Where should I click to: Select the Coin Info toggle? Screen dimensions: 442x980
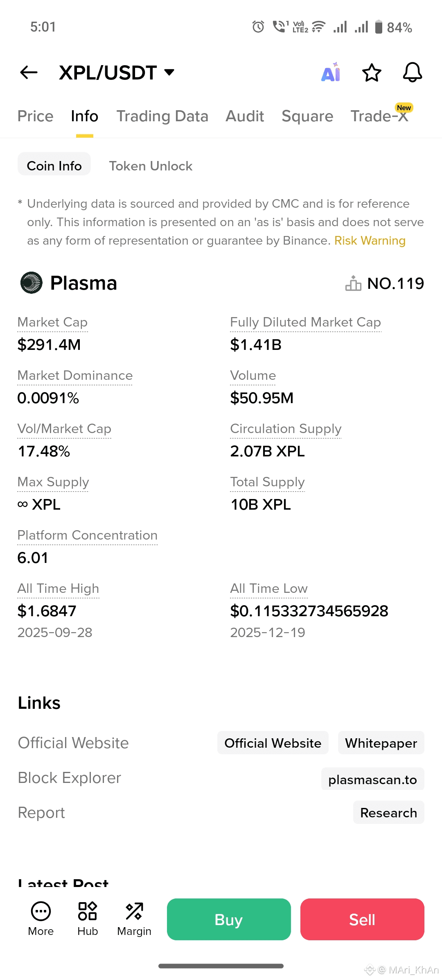pos(54,166)
